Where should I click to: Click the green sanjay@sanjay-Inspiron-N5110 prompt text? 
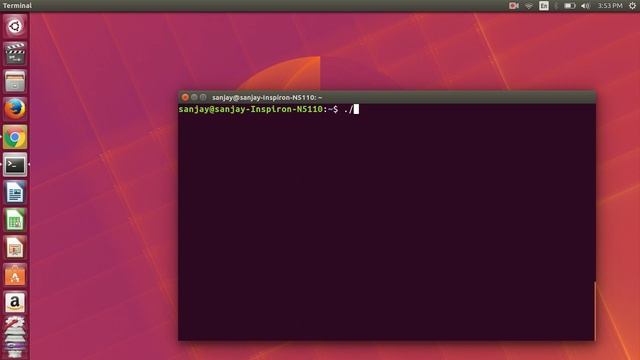click(251, 109)
